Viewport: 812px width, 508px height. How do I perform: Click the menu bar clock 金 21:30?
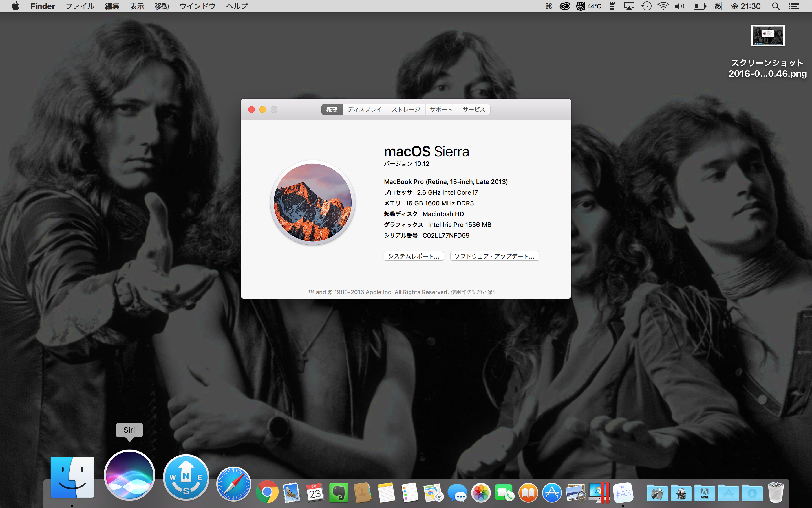(745, 6)
